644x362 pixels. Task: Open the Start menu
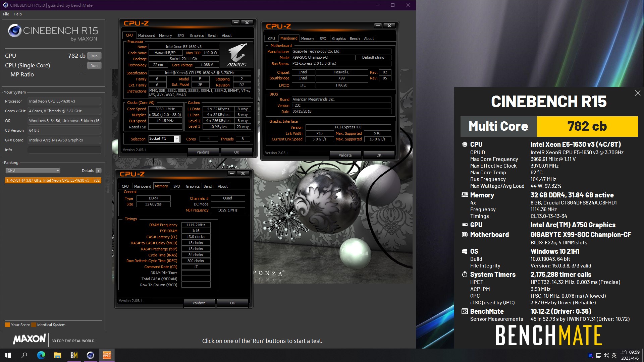8,355
